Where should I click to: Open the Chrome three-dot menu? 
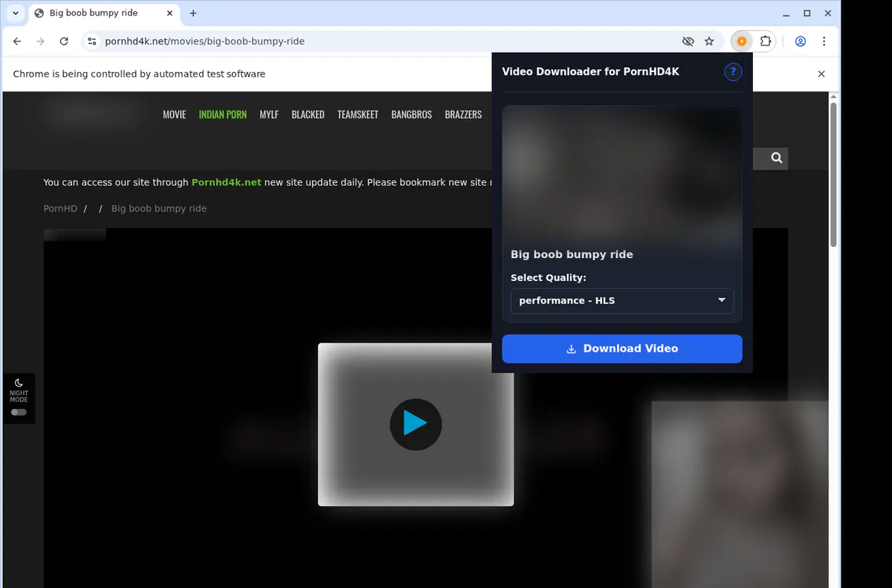(824, 42)
